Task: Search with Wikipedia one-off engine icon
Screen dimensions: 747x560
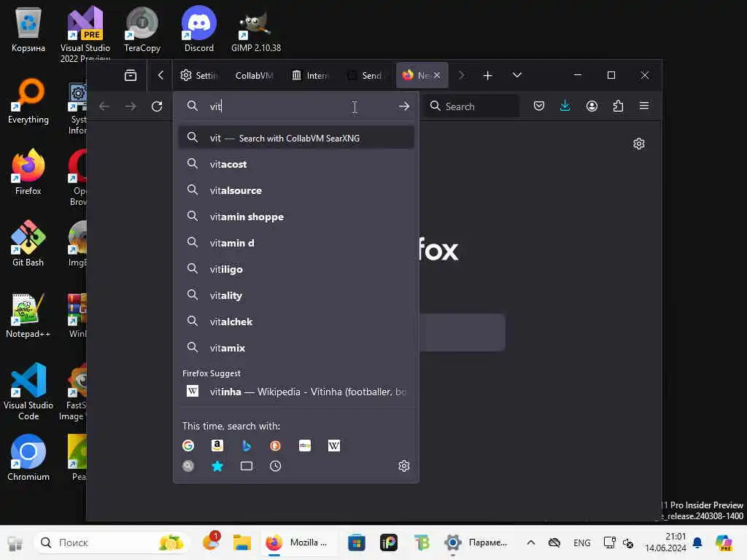Action: point(334,446)
